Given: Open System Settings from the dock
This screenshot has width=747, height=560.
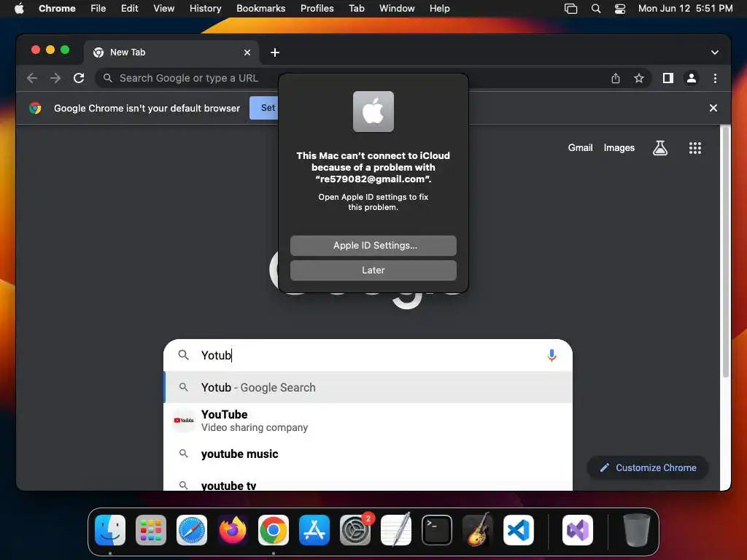Looking at the screenshot, I should (x=355, y=530).
